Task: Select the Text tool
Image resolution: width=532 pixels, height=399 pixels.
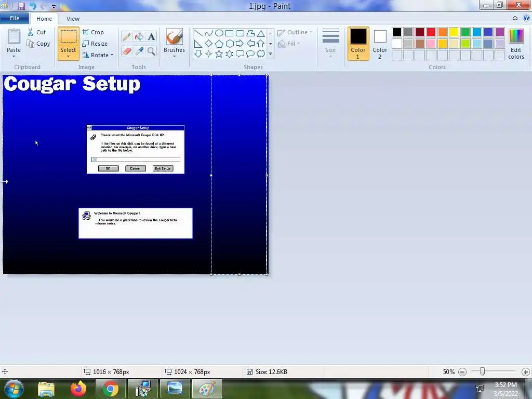Action: [151, 37]
